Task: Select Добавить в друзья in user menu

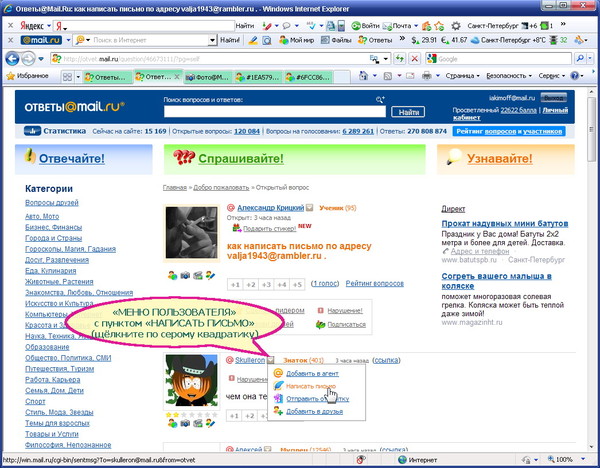Action: point(315,411)
